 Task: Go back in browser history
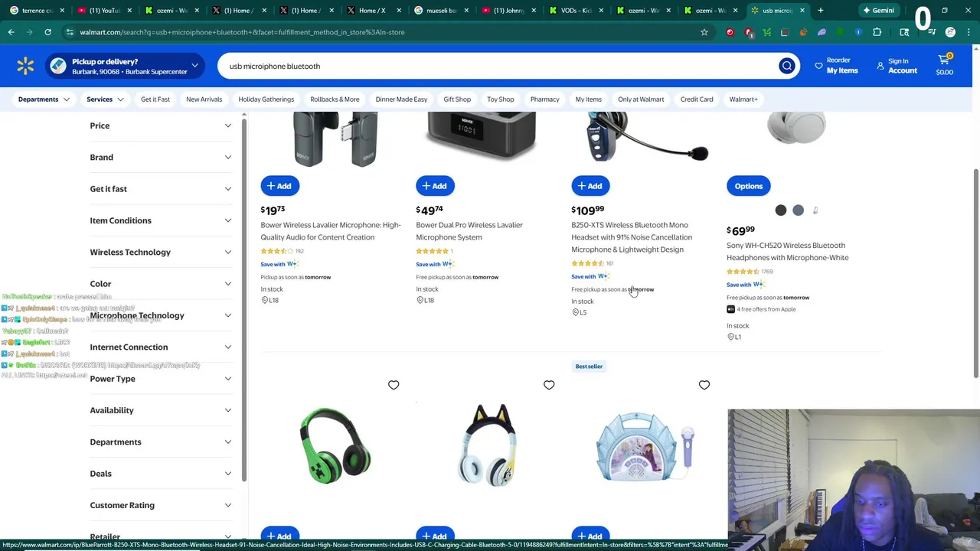pos(11,32)
